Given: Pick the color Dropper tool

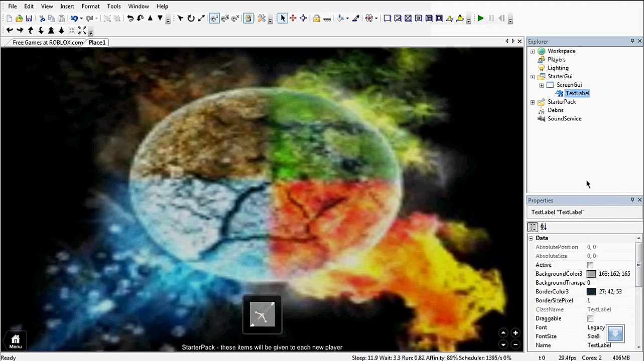Looking at the screenshot, I should pyautogui.click(x=356, y=19).
